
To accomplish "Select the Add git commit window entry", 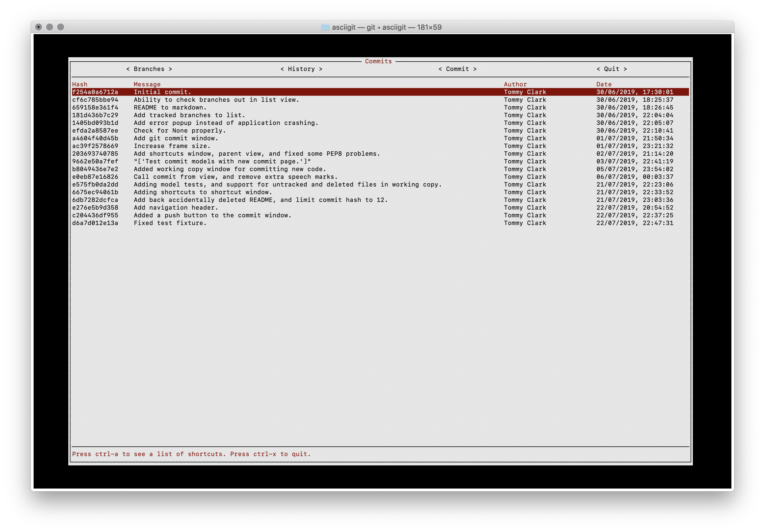I will (176, 138).
